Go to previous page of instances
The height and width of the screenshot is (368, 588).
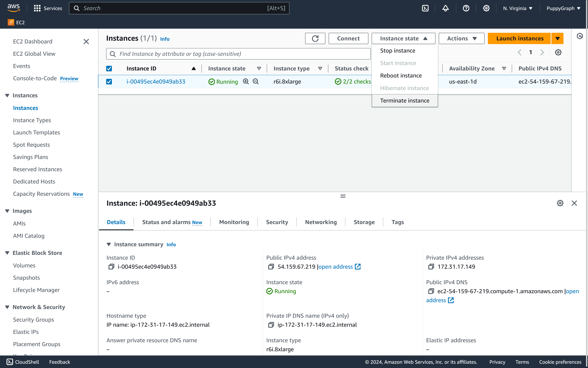pyautogui.click(x=520, y=52)
